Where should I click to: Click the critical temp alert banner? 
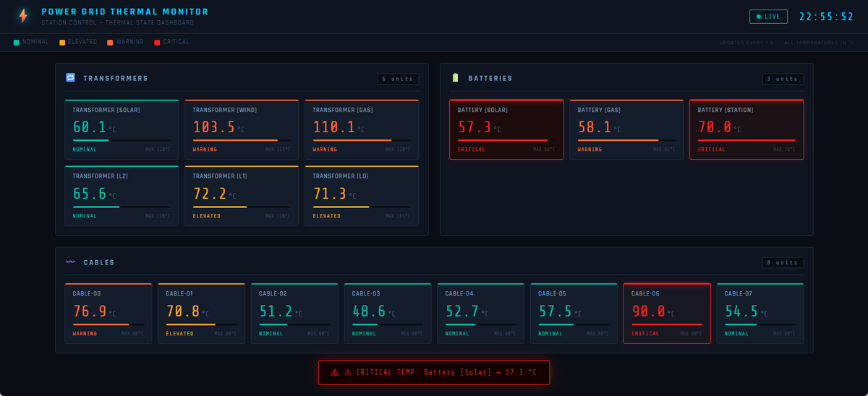click(x=434, y=372)
